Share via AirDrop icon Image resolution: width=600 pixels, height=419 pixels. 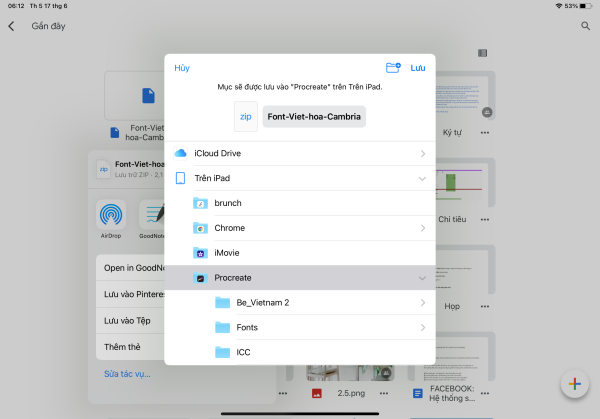click(111, 215)
